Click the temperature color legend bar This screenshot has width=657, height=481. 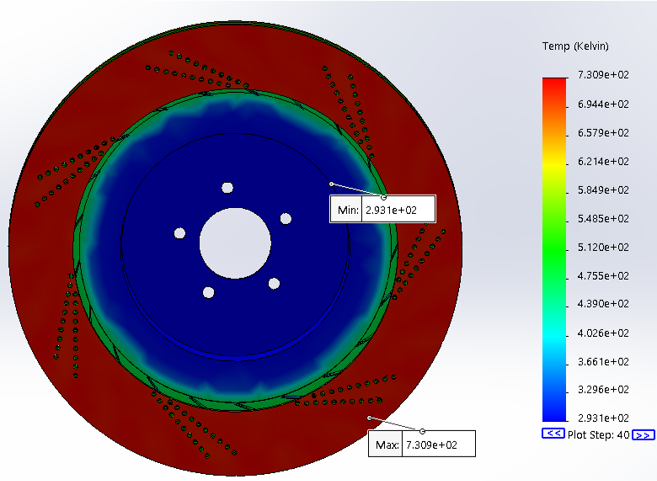(554, 249)
